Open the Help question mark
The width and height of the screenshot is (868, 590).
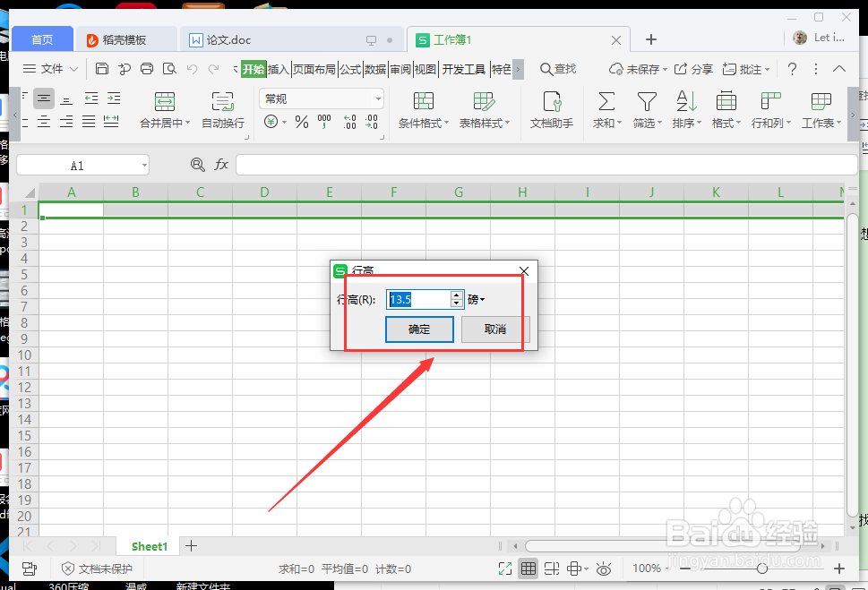792,69
